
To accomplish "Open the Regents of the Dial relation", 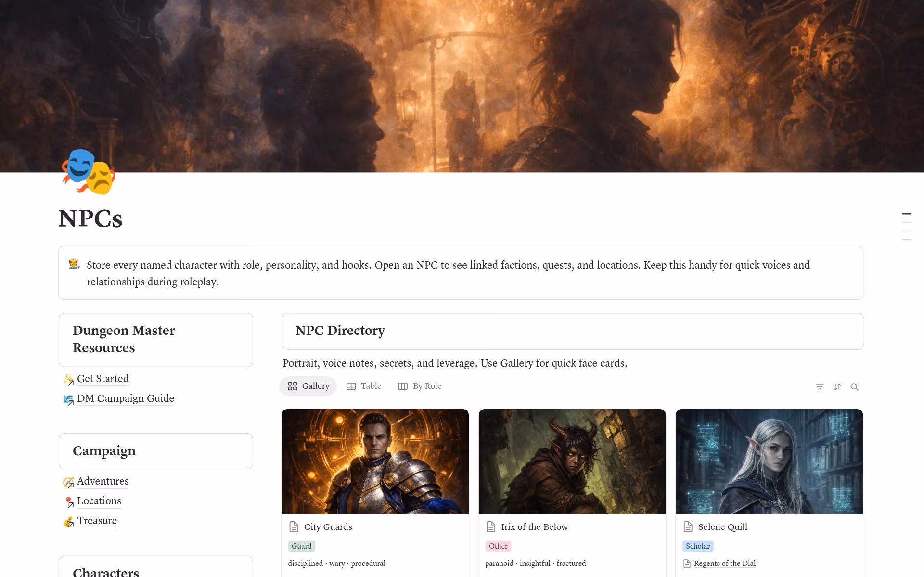I will 724,564.
